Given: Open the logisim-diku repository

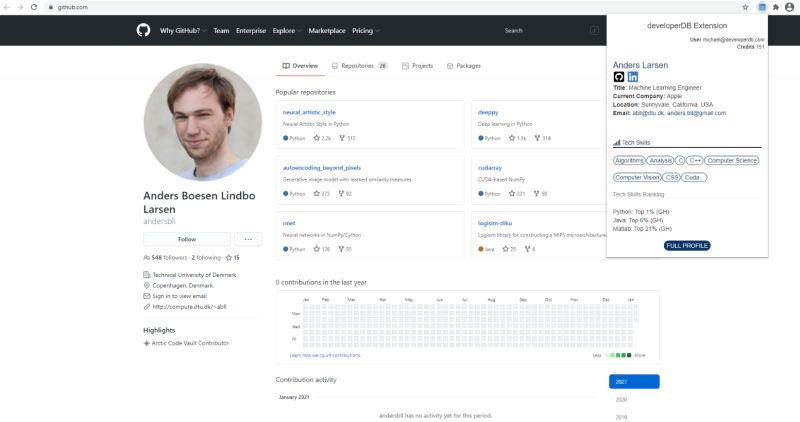Looking at the screenshot, I should coord(495,224).
